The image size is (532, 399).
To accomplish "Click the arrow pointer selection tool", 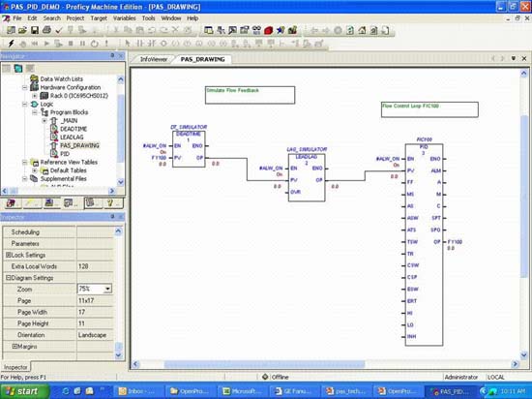I will click(128, 44).
